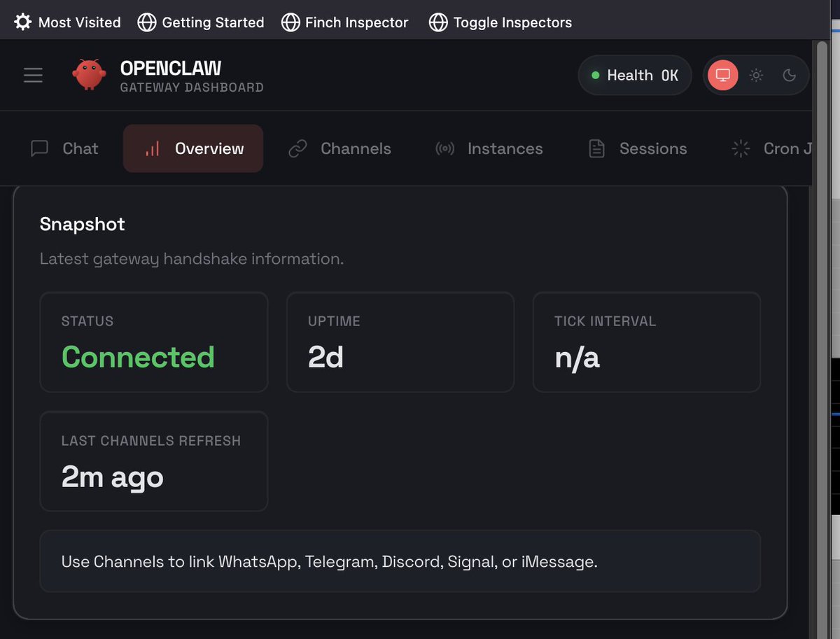
Task: Click the Snapshot heading
Action: [x=82, y=224]
